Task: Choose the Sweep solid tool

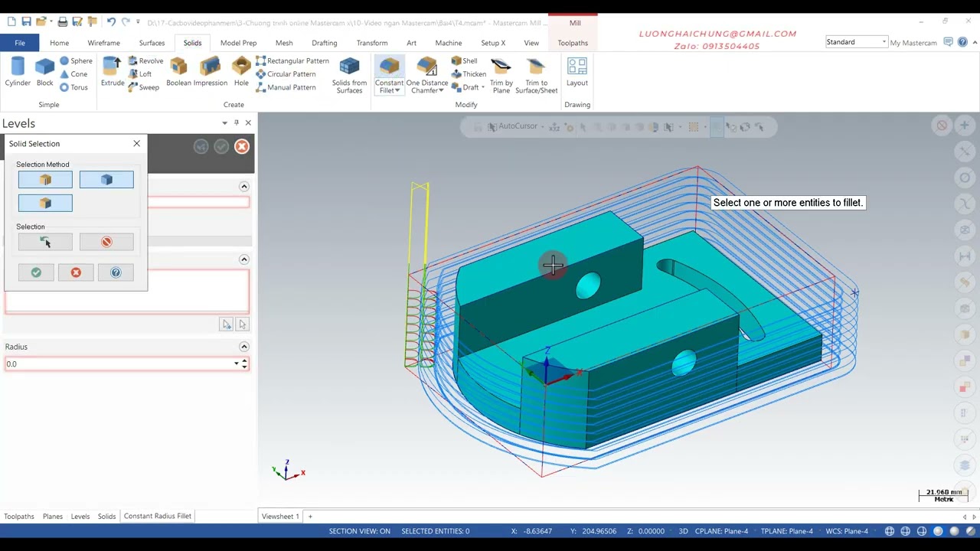Action: point(143,87)
